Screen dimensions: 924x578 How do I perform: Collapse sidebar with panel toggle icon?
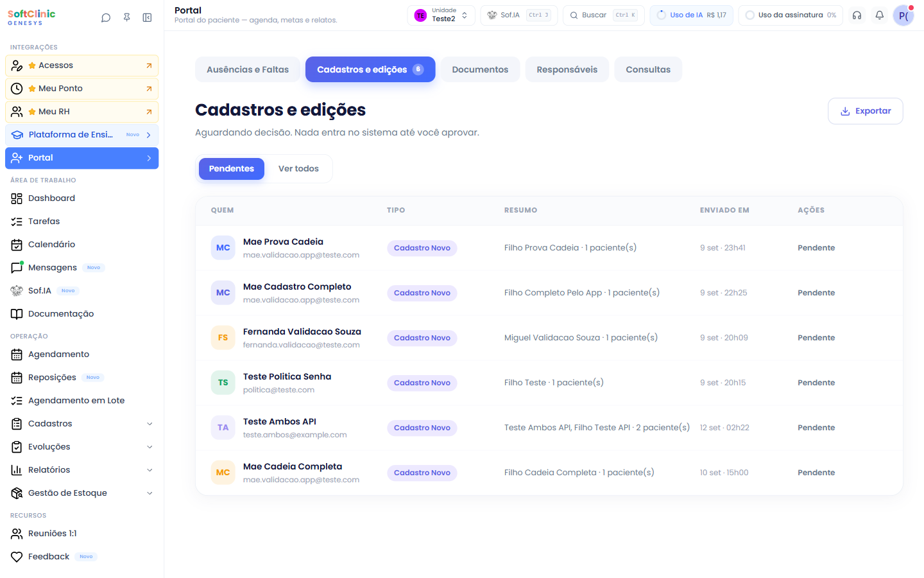point(147,18)
